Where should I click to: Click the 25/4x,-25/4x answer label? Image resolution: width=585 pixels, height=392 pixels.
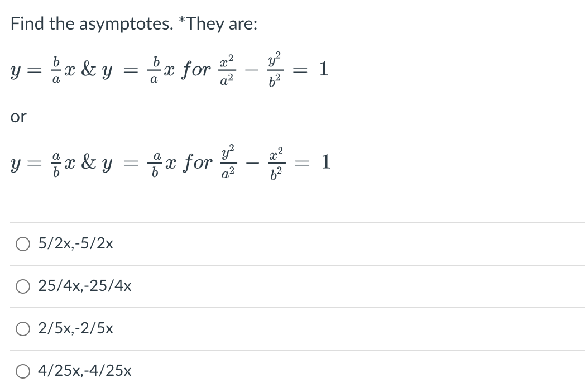[x=85, y=286]
